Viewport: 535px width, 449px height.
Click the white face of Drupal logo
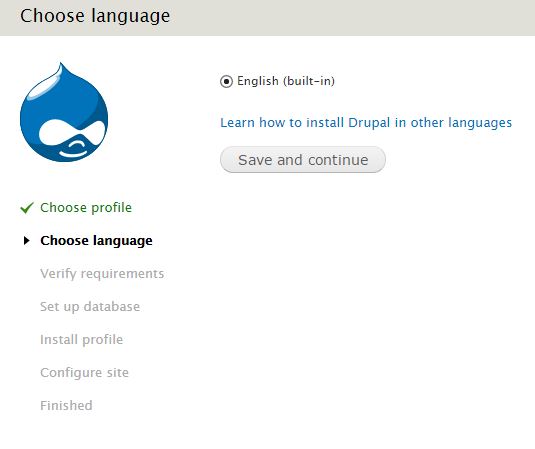click(x=72, y=135)
